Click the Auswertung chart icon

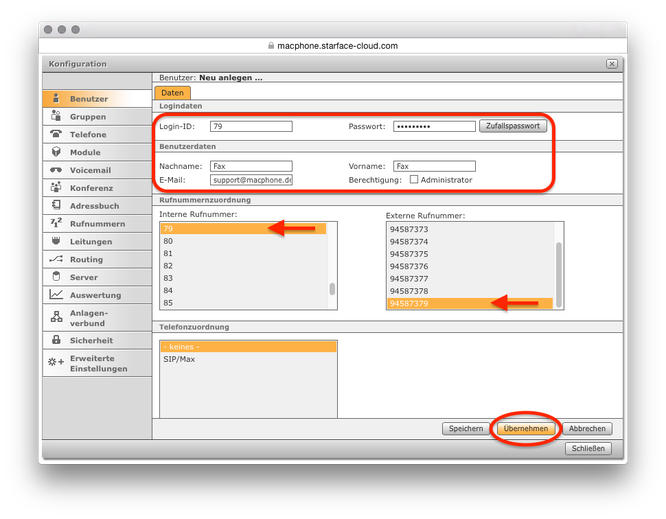pos(56,294)
